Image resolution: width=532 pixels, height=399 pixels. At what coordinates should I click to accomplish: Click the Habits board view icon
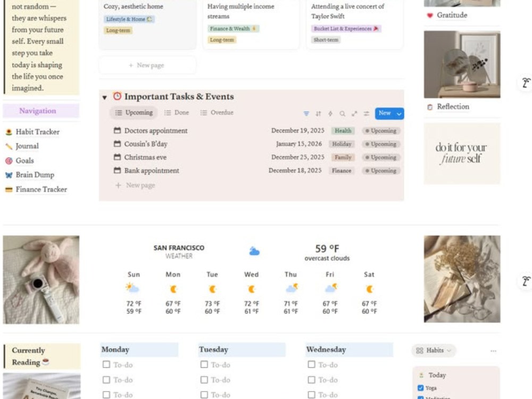coord(420,351)
